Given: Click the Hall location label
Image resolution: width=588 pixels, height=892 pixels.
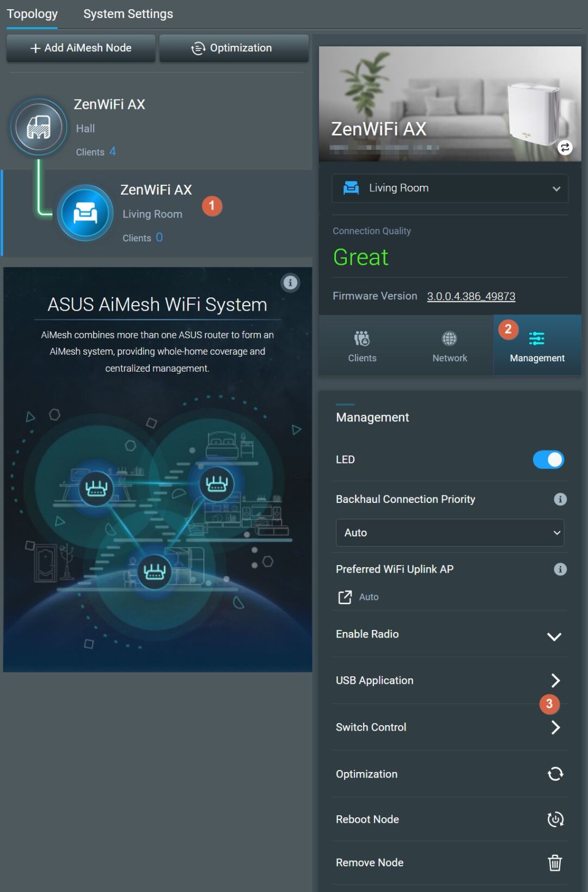Looking at the screenshot, I should [85, 129].
